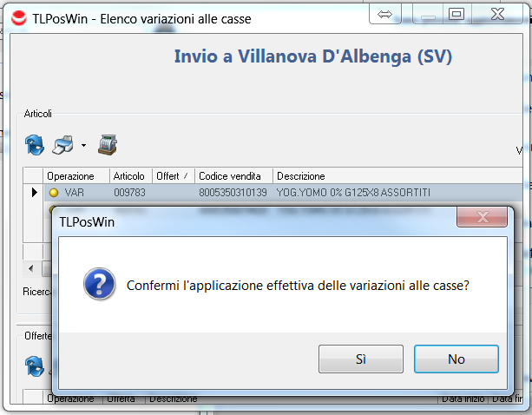Open the printer options dropdown arrow
The image size is (532, 415).
coord(83,145)
